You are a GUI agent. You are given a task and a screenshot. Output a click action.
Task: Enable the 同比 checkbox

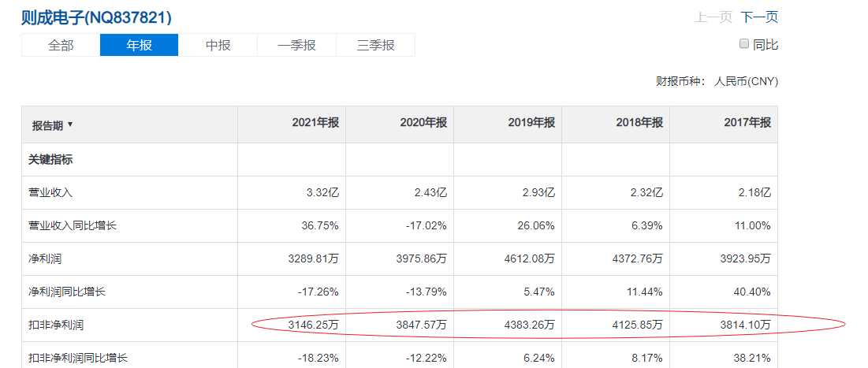coord(744,43)
